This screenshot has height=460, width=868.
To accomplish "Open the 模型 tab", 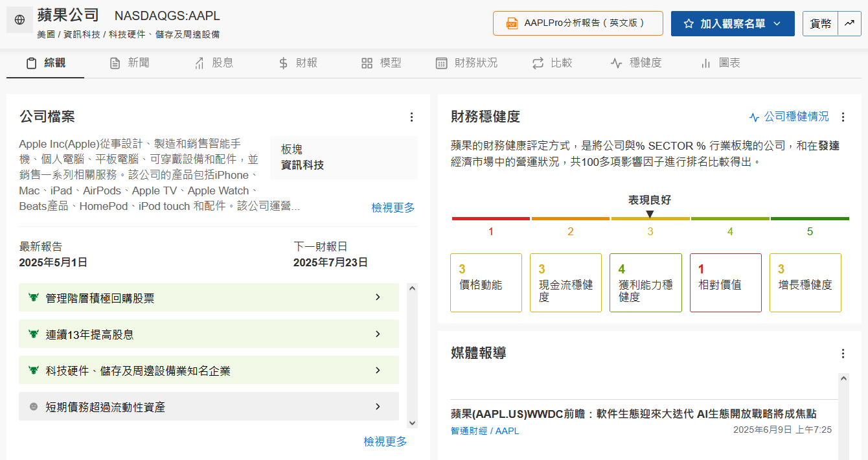I will [x=381, y=63].
